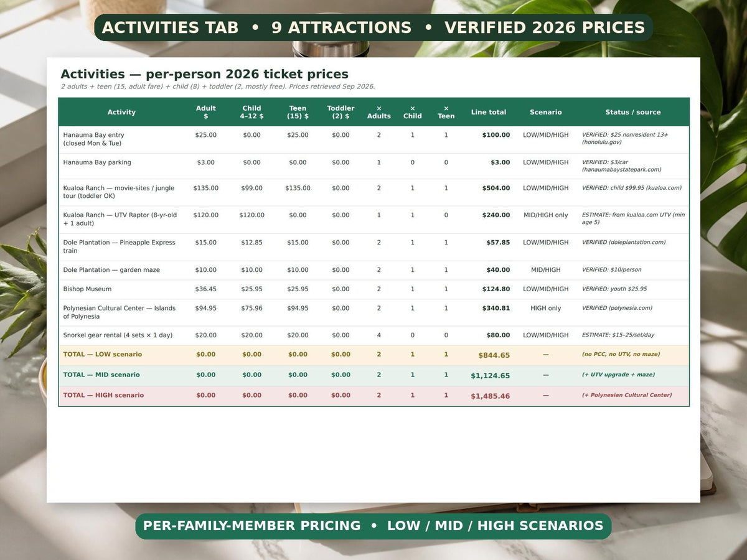
Task: Click the "VERIFIED (doleplantation.com)" source cell
Action: [624, 243]
